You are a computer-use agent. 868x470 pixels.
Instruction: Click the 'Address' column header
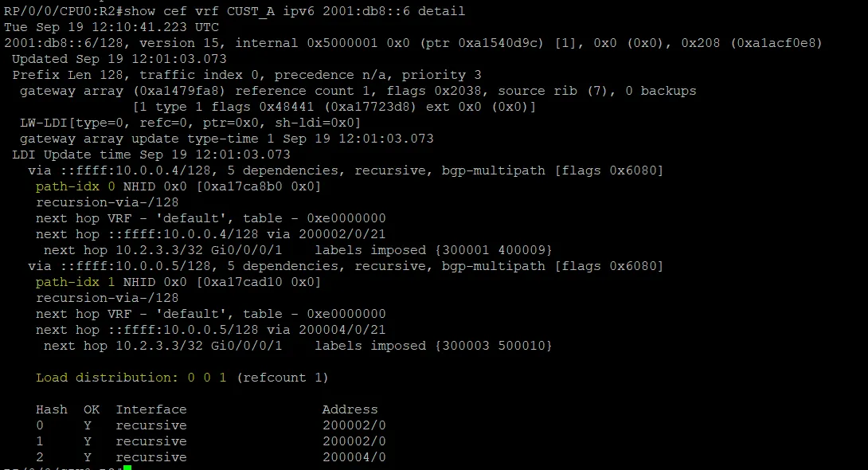click(x=350, y=409)
